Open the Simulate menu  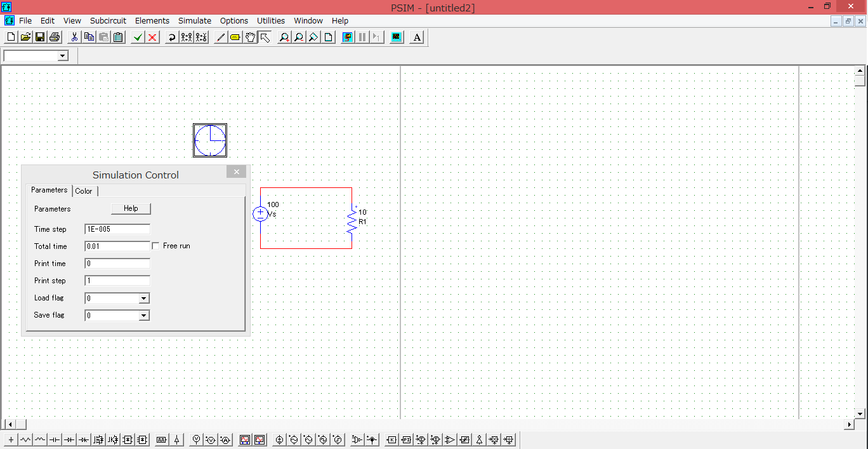coord(194,20)
